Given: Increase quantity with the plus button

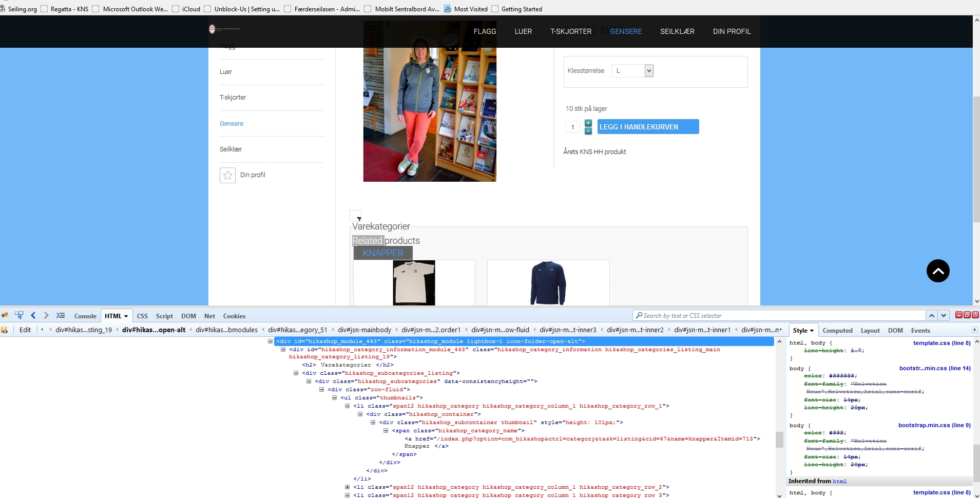Looking at the screenshot, I should click(x=588, y=123).
